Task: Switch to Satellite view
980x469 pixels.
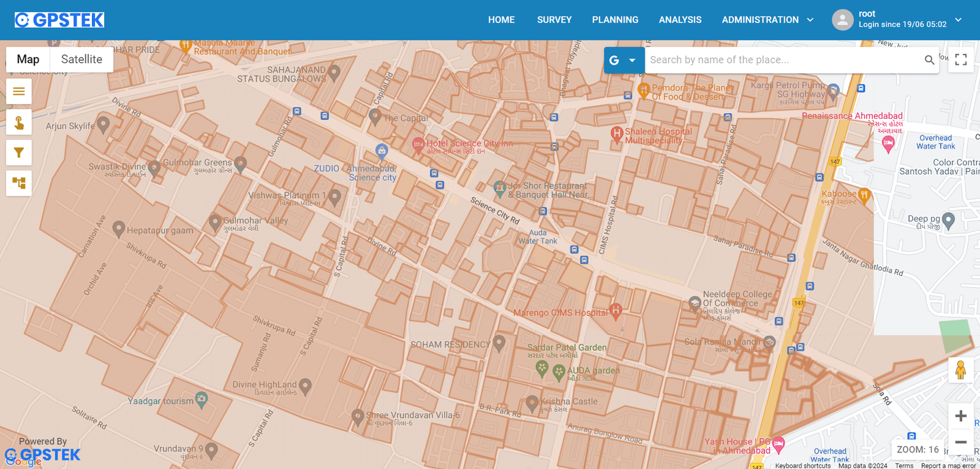Action: pos(81,59)
